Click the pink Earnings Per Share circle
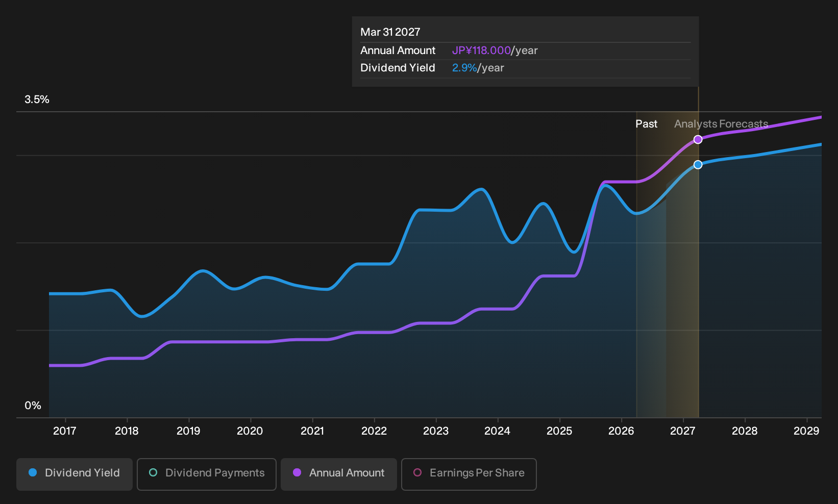 pyautogui.click(x=417, y=472)
